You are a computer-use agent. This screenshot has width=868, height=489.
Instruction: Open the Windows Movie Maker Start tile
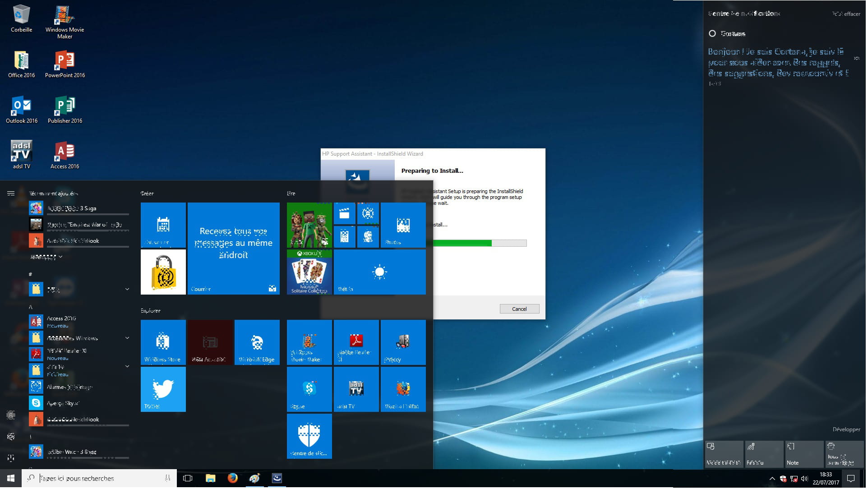(x=309, y=343)
